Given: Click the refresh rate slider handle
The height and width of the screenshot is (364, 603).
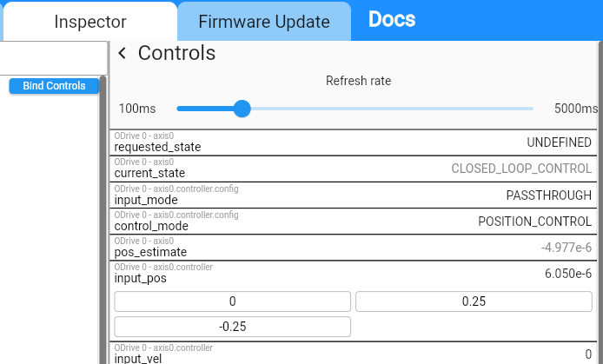Looking at the screenshot, I should [242, 109].
